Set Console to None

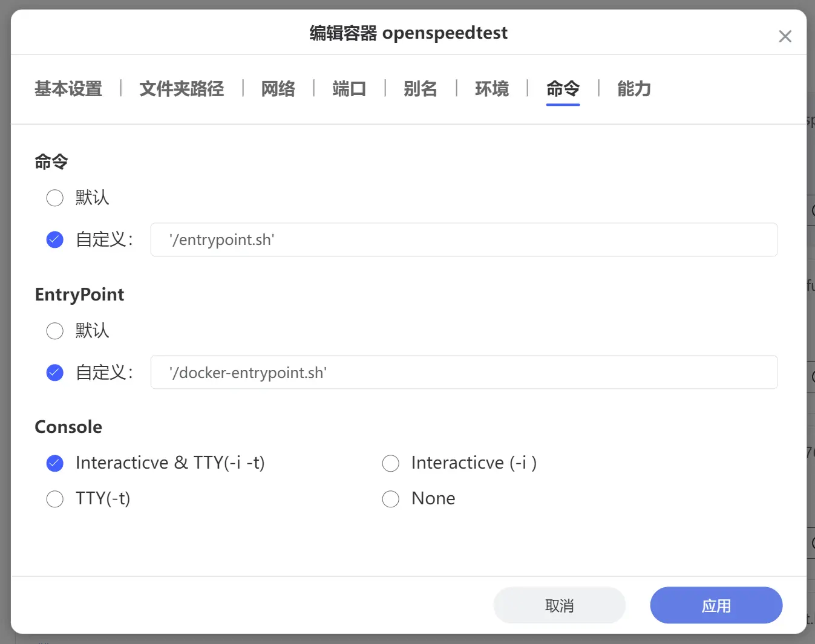391,499
